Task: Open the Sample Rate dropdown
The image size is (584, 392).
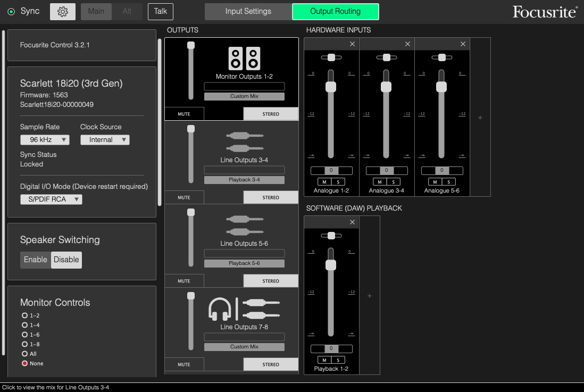Action: [45, 139]
